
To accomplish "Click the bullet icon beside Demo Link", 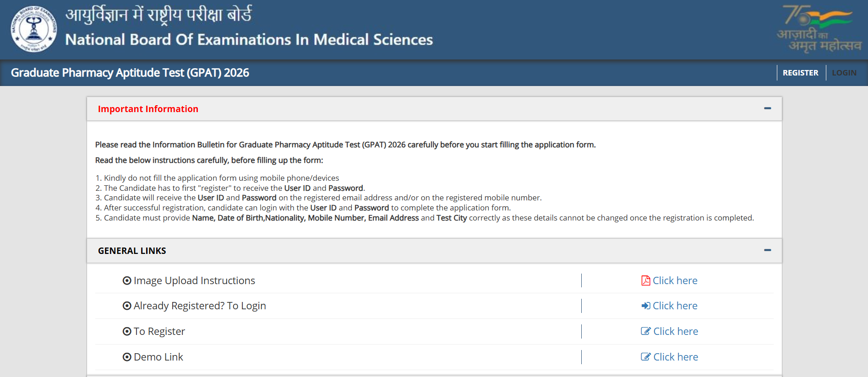I will 127,357.
